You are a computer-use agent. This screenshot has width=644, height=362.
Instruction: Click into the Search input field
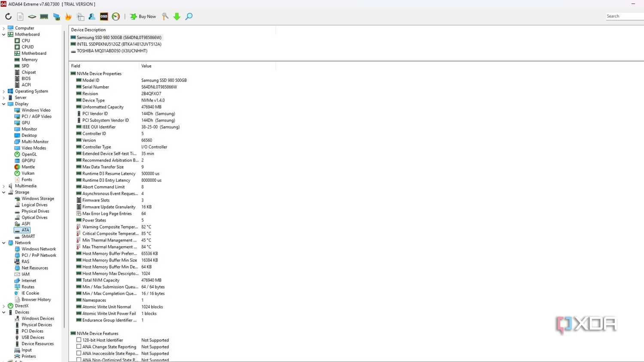point(625,16)
